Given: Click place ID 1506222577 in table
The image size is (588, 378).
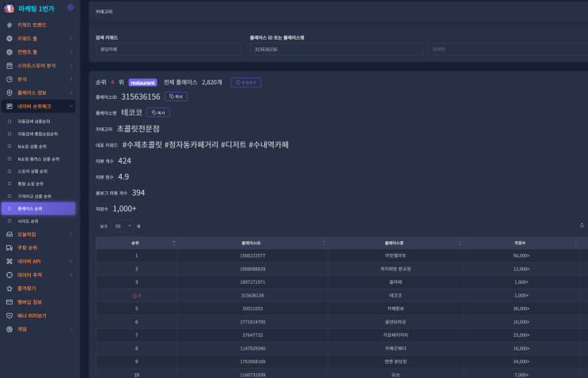Looking at the screenshot, I should point(252,255).
